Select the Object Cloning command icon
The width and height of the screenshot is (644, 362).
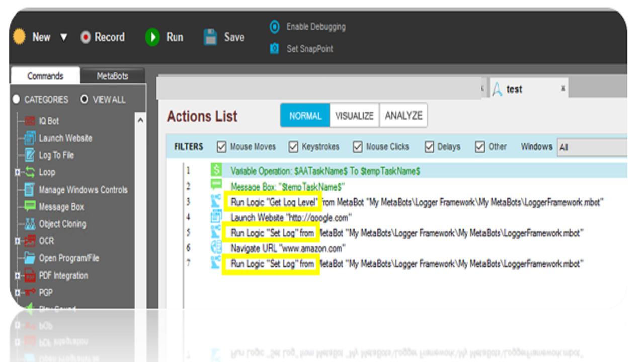point(31,224)
